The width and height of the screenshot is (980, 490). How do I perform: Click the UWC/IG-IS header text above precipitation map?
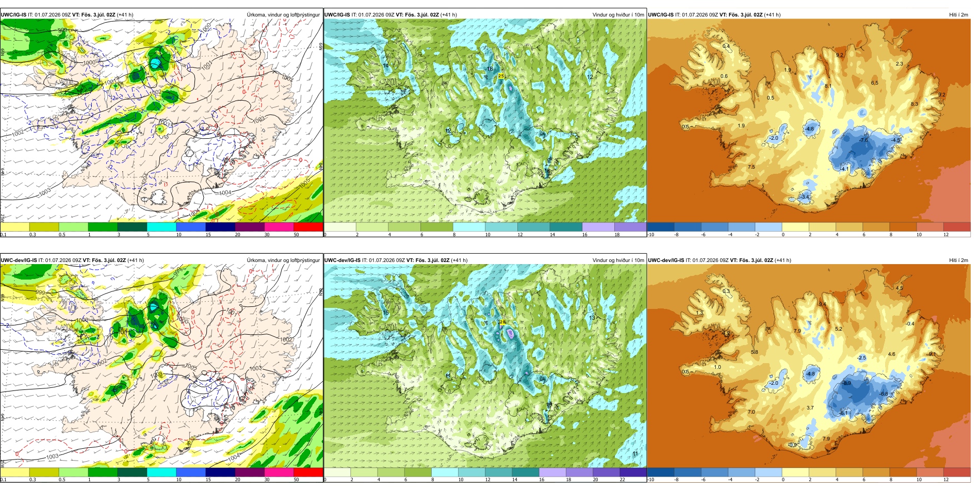67,15
